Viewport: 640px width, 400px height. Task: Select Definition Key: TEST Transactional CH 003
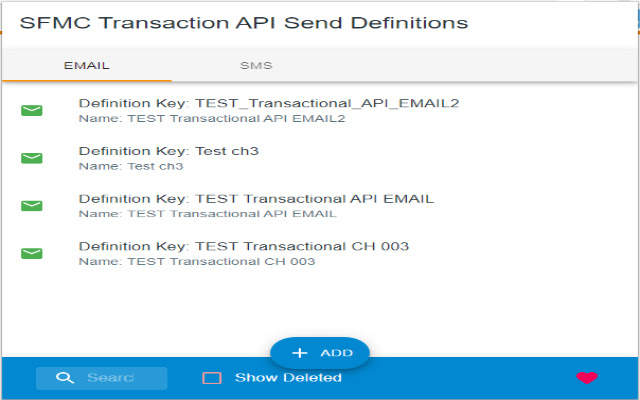point(244,247)
